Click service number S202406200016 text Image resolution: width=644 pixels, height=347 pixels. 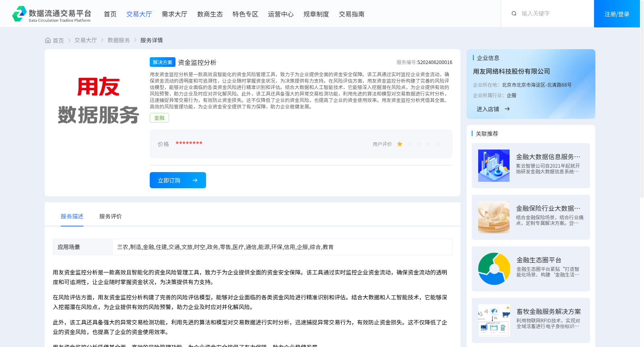click(x=435, y=62)
